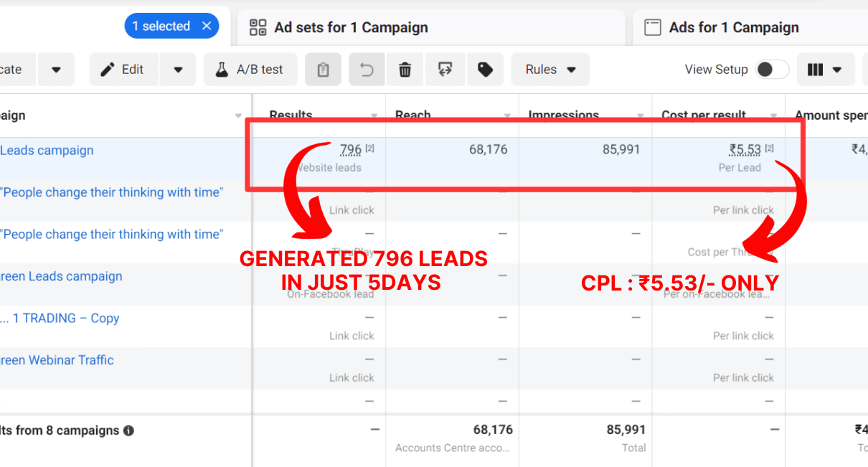
Task: Expand the Rules dropdown menu
Action: coord(550,70)
